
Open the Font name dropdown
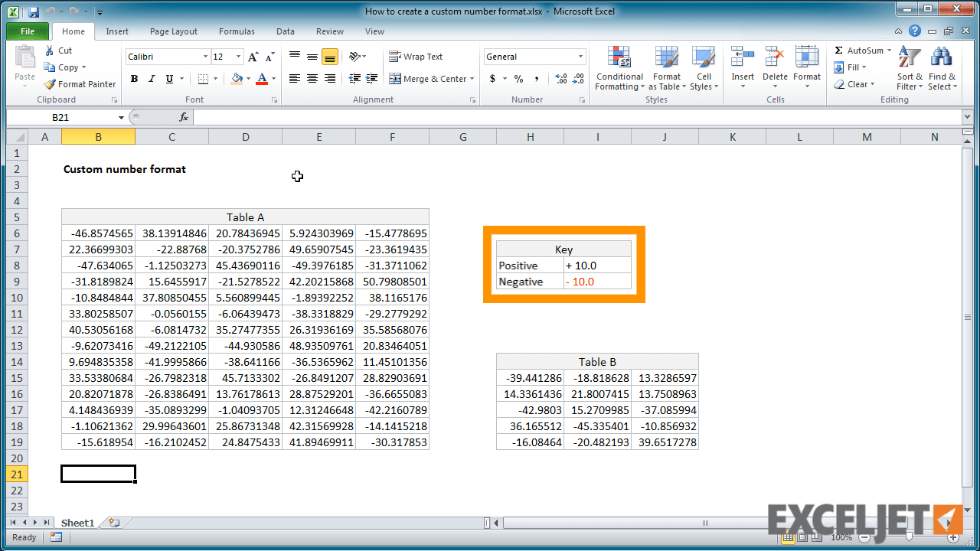coord(205,56)
